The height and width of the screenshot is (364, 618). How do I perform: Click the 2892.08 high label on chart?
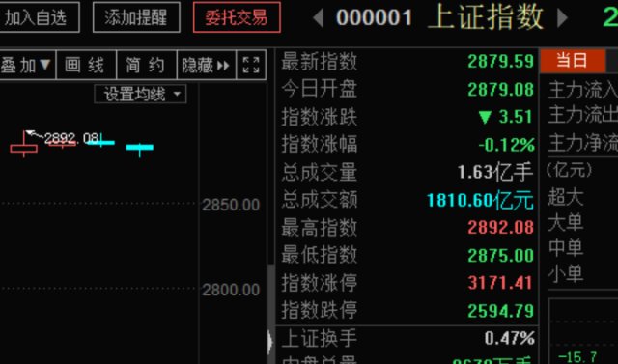click(71, 138)
